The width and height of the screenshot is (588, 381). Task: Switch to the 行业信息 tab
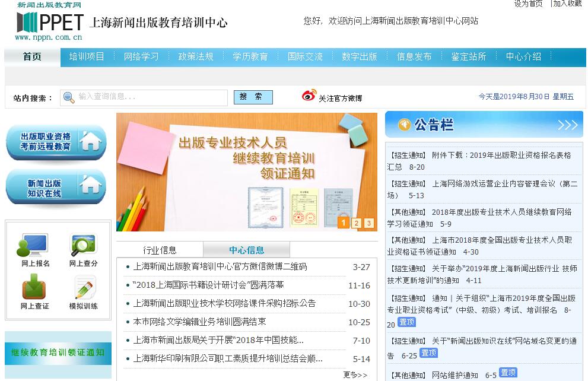(160, 250)
